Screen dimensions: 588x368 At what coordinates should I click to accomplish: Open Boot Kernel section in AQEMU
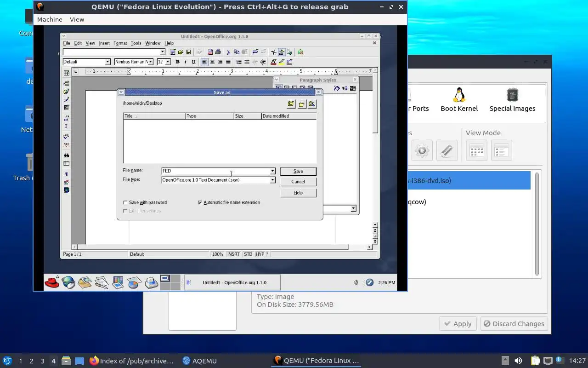click(459, 100)
